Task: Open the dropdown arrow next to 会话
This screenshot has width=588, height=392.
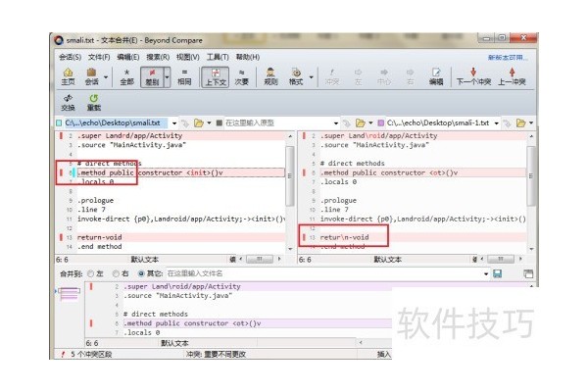Action: [x=106, y=77]
